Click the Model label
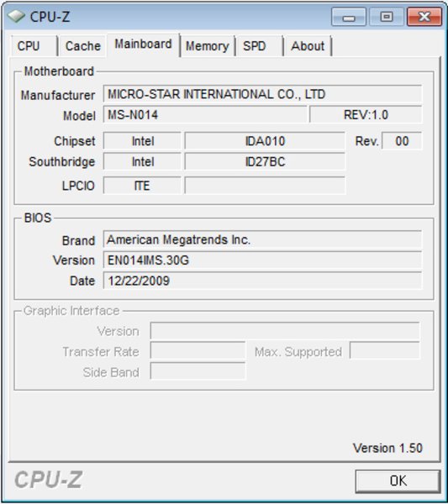448x504 pixels. tap(80, 115)
